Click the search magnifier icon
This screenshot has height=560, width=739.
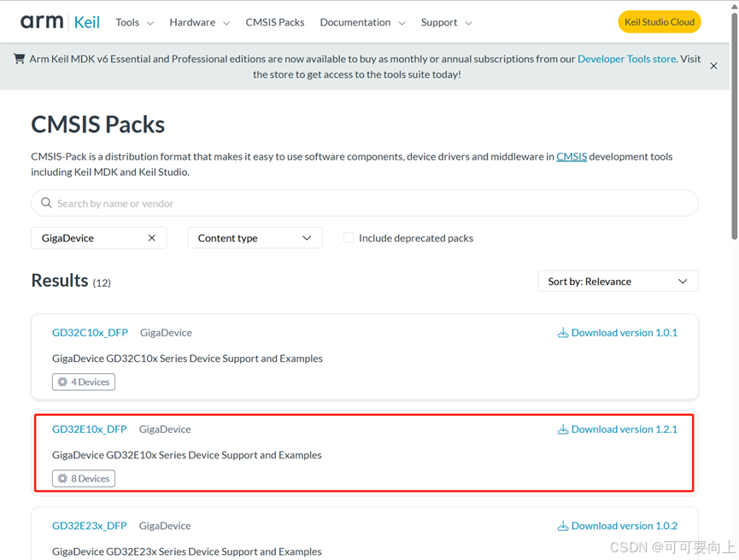point(46,203)
